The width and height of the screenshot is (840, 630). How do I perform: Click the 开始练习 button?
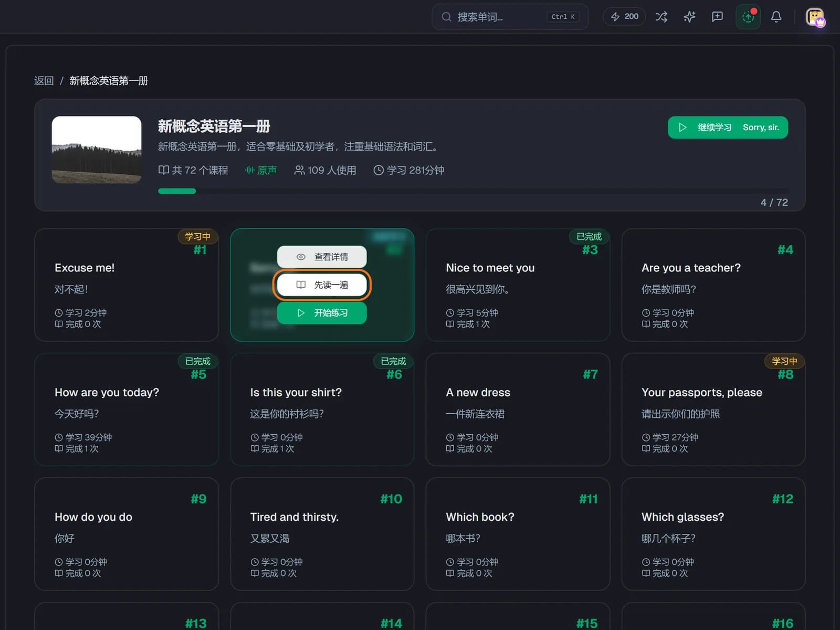[322, 313]
